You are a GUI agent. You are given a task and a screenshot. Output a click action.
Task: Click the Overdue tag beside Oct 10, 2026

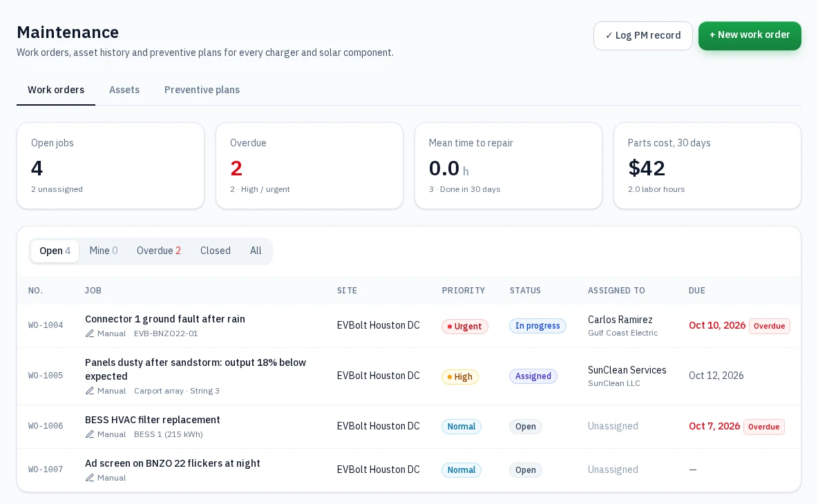(770, 327)
